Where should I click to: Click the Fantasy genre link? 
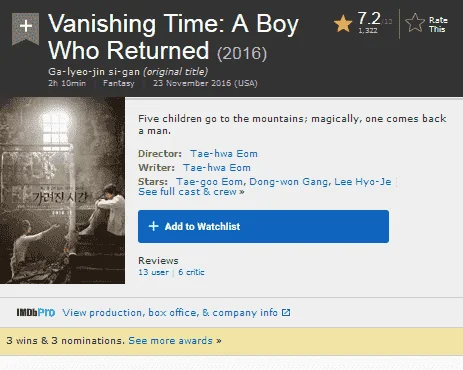tap(119, 83)
